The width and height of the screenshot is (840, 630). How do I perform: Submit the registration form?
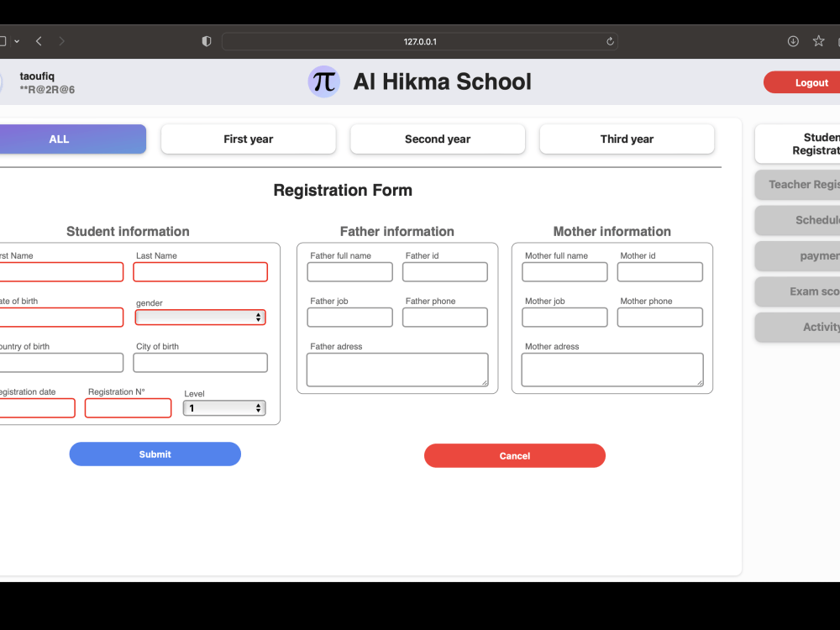(155, 454)
